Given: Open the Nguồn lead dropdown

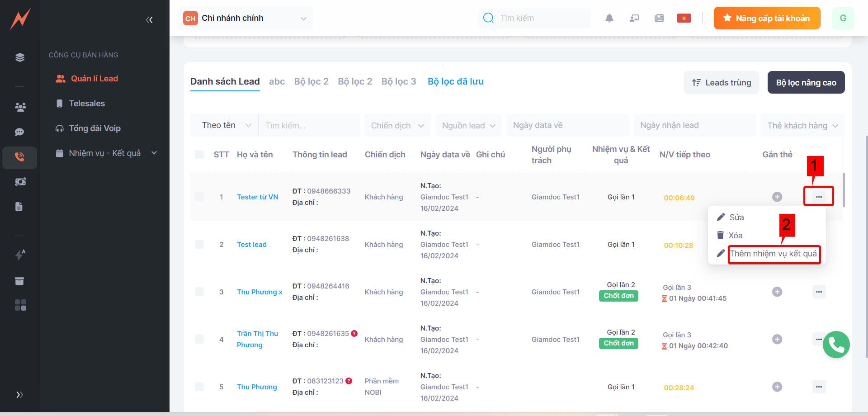Looking at the screenshot, I should 468,126.
